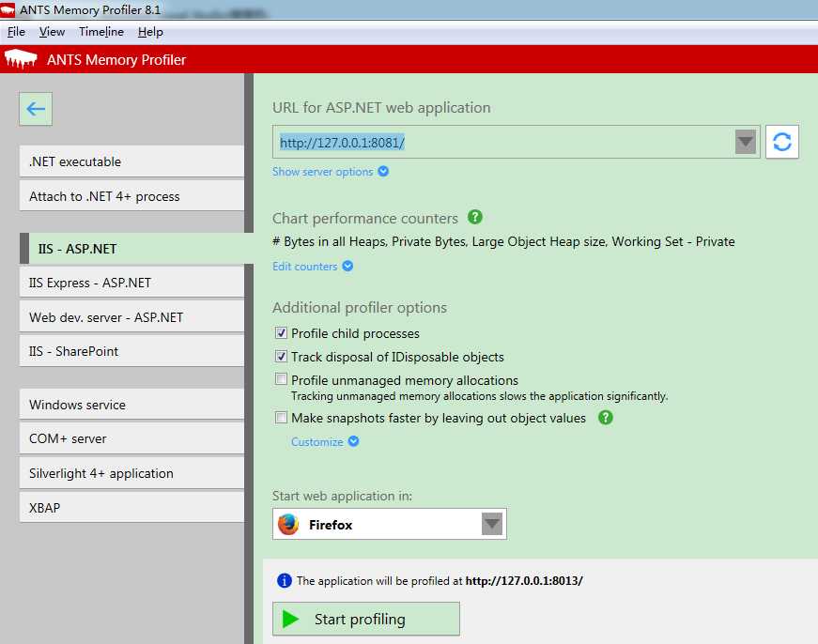Select IIS Express - ASP.NET option
Screen dimensions: 818x644
131,283
